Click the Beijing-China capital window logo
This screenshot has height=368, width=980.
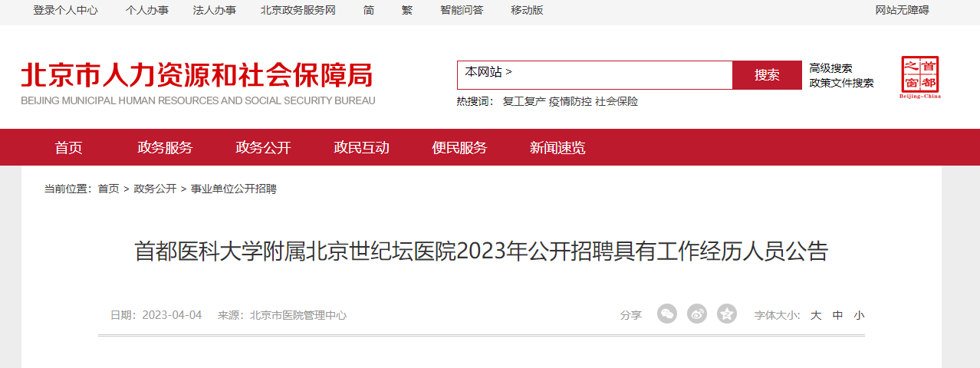[x=920, y=77]
